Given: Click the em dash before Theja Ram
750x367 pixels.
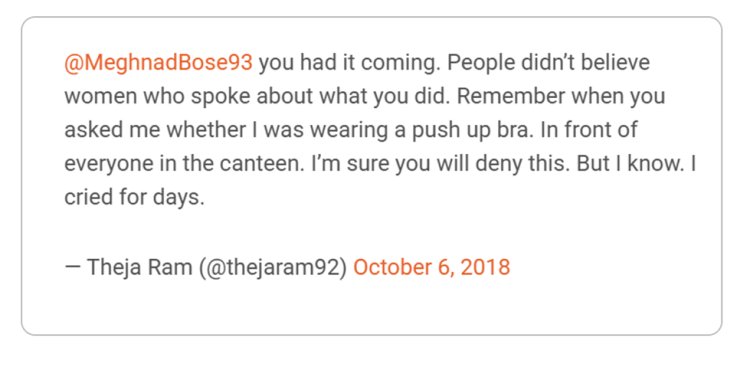Looking at the screenshot, I should pyautogui.click(x=72, y=267).
